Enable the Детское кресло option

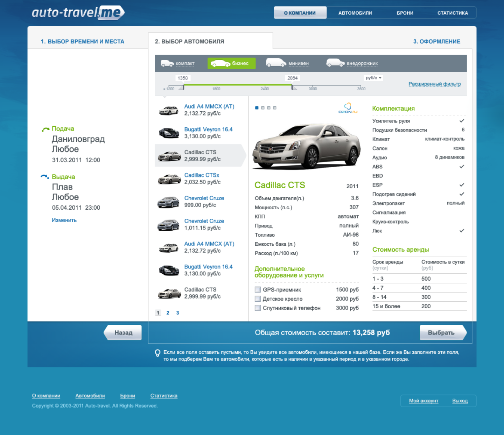coord(258,299)
